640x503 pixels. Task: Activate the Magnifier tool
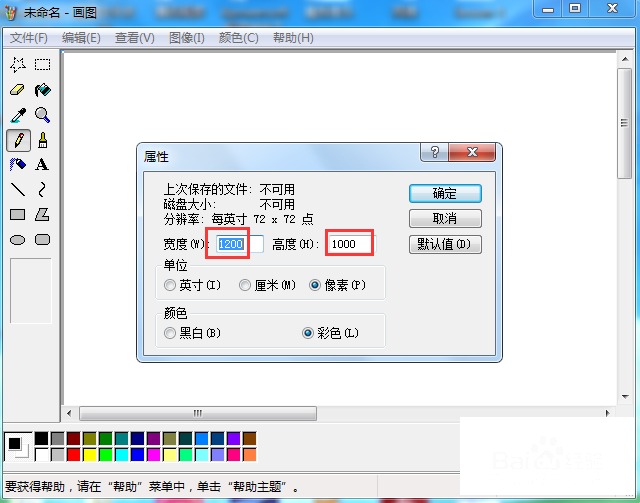point(42,115)
